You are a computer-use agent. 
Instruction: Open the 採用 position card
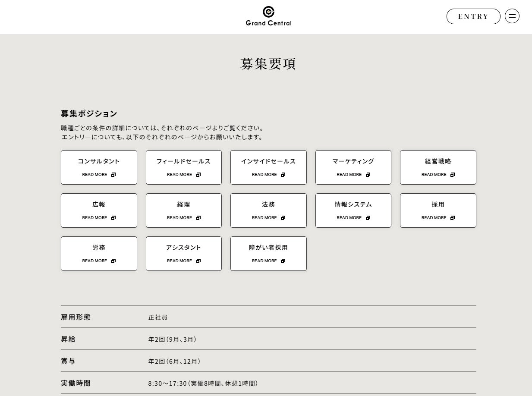coord(438,211)
